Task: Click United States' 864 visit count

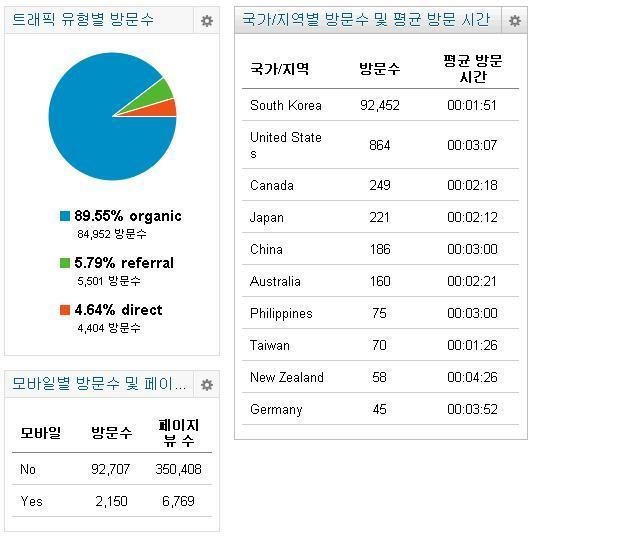Action: pos(379,145)
